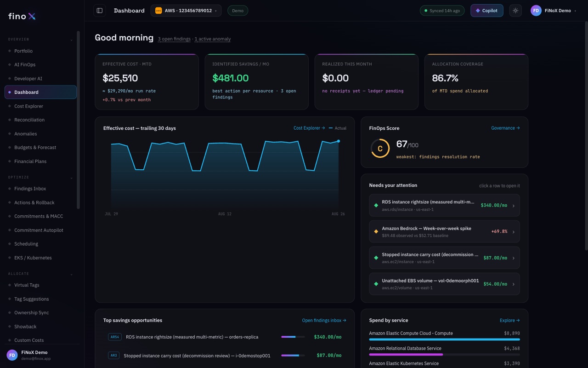Screen dimensions: 588x368
Task: Open the Findings Inbox
Action: pos(40,189)
